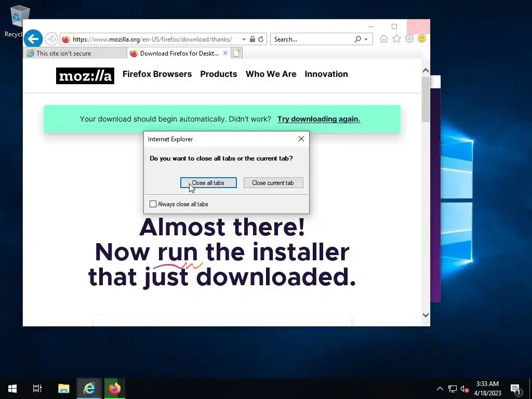Open the Innovation menu

coord(326,74)
